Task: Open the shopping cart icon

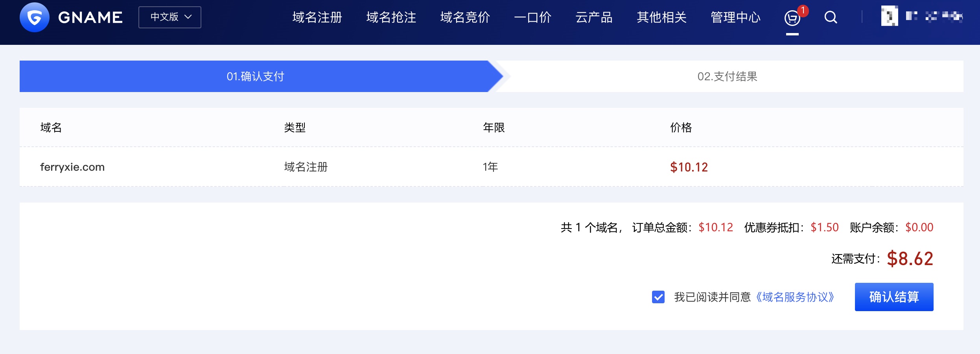Action: pos(792,18)
